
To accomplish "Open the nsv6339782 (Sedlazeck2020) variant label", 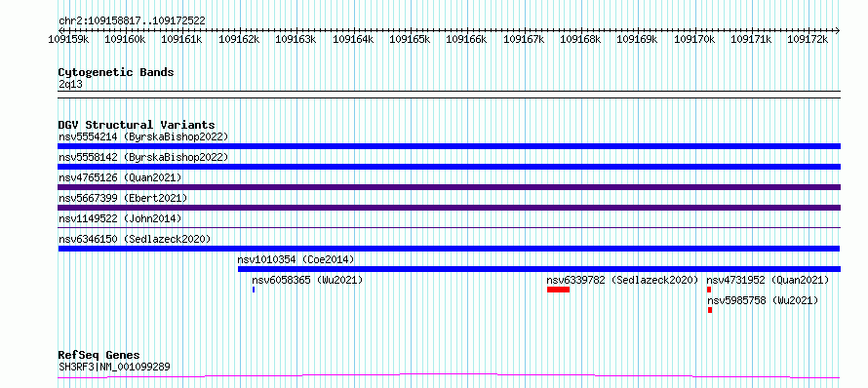I will point(622,280).
